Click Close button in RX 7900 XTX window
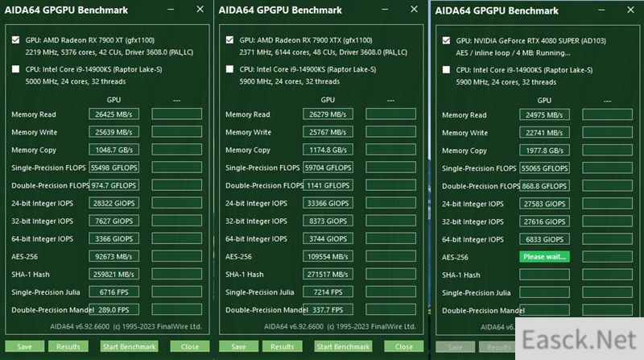Viewport: 644px width, 360px height. pos(404,346)
